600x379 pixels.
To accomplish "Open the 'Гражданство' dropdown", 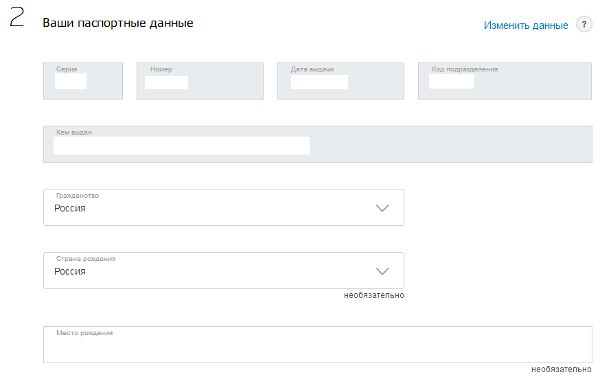I will tap(223, 207).
